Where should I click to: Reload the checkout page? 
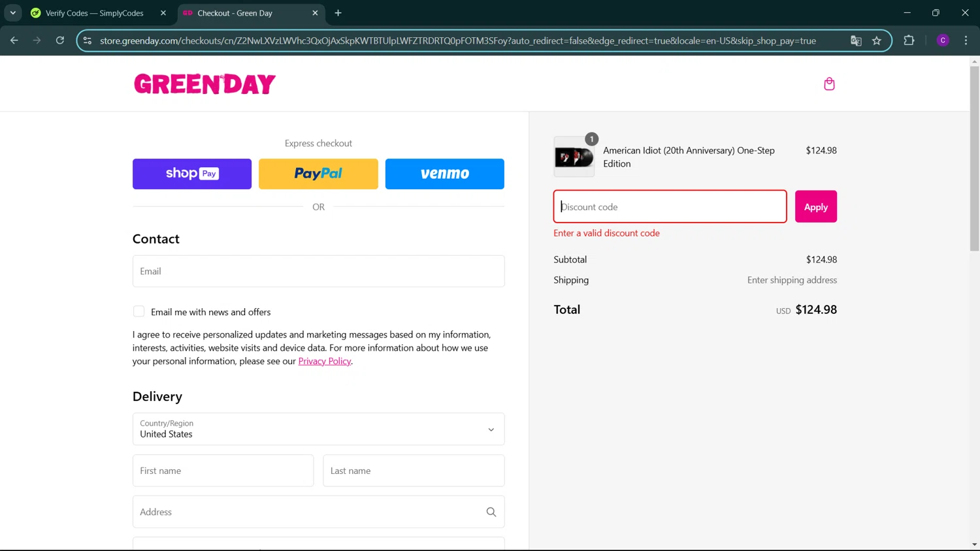coord(60,40)
